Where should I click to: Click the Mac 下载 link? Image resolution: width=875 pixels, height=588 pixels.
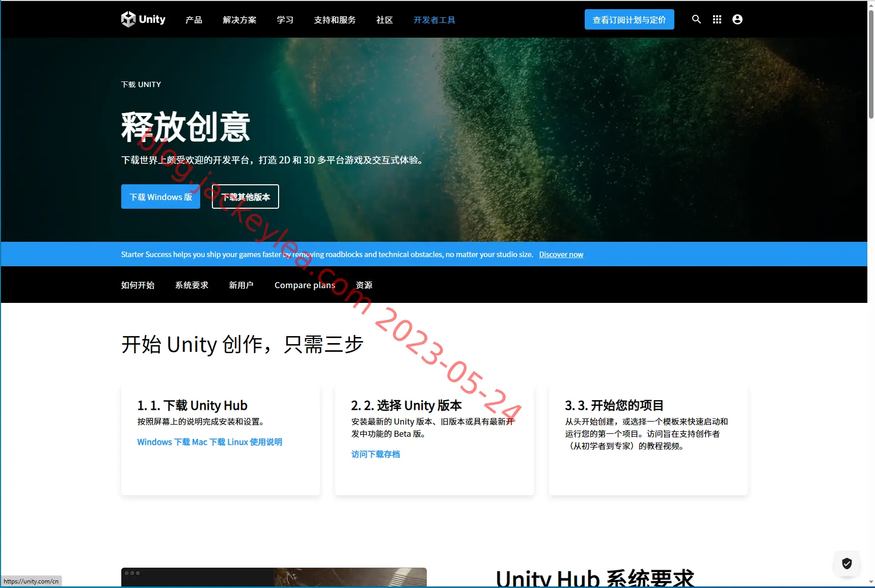pos(209,442)
